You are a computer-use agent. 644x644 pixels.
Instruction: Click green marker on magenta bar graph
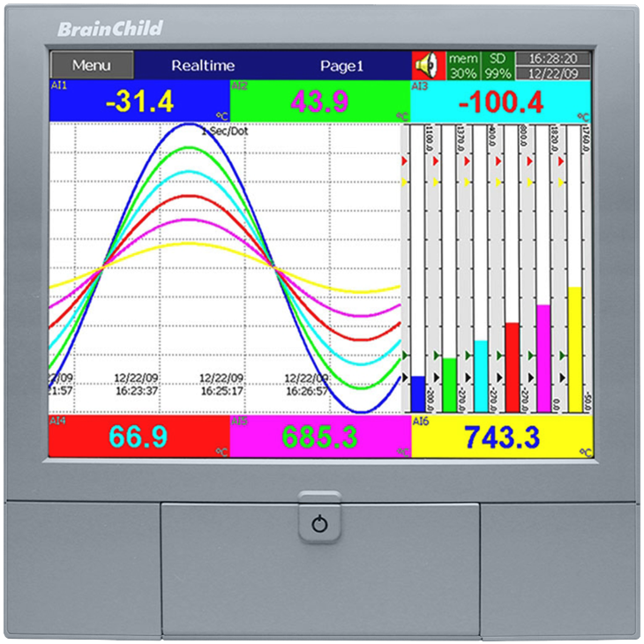[529, 355]
